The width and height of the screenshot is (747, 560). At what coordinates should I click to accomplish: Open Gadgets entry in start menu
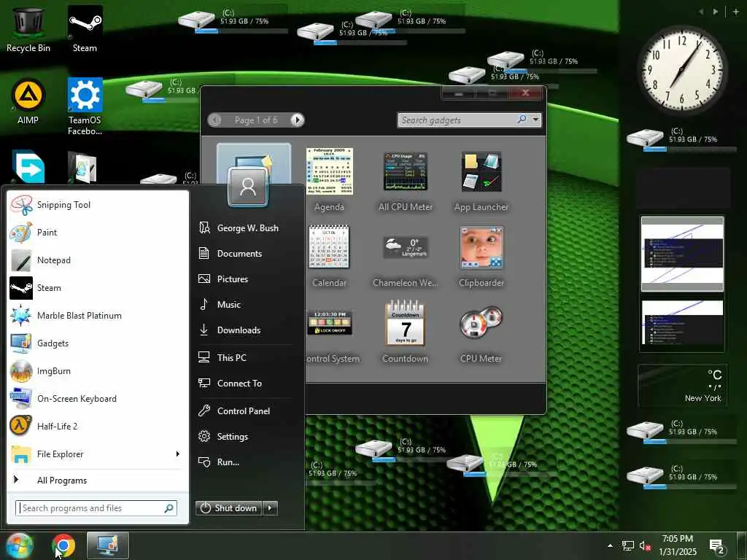(98, 343)
